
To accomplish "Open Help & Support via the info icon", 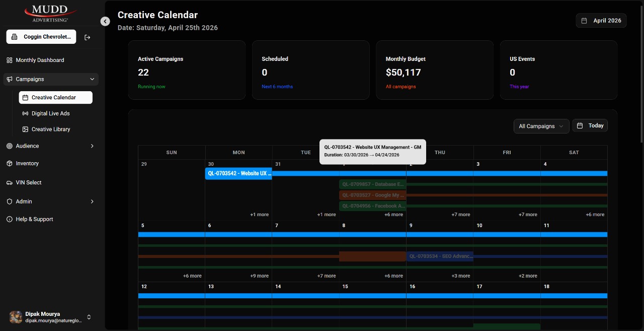I will pyautogui.click(x=9, y=219).
